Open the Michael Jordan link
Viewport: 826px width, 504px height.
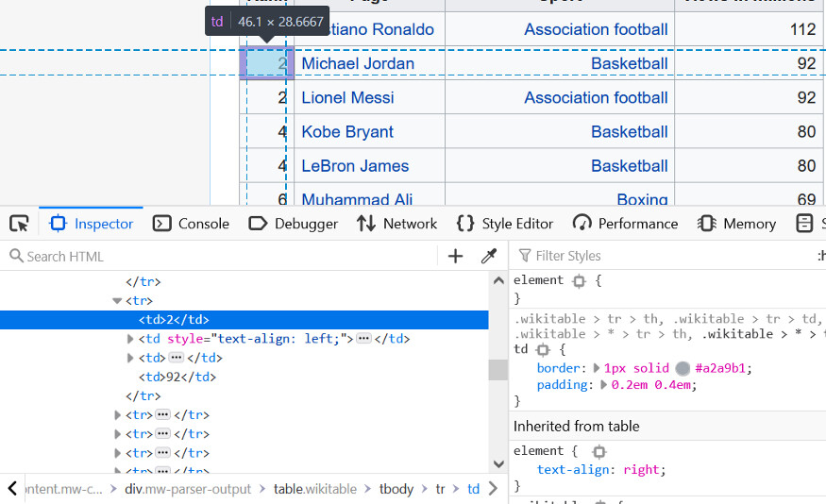[358, 63]
